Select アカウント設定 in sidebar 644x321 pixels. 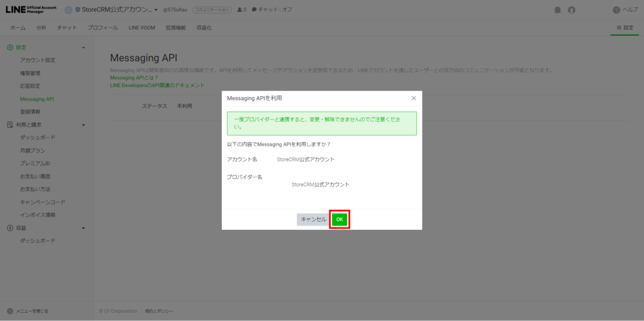37,60
